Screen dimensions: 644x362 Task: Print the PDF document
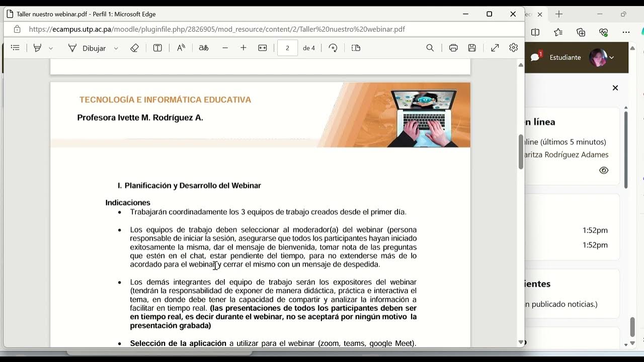coord(453,48)
